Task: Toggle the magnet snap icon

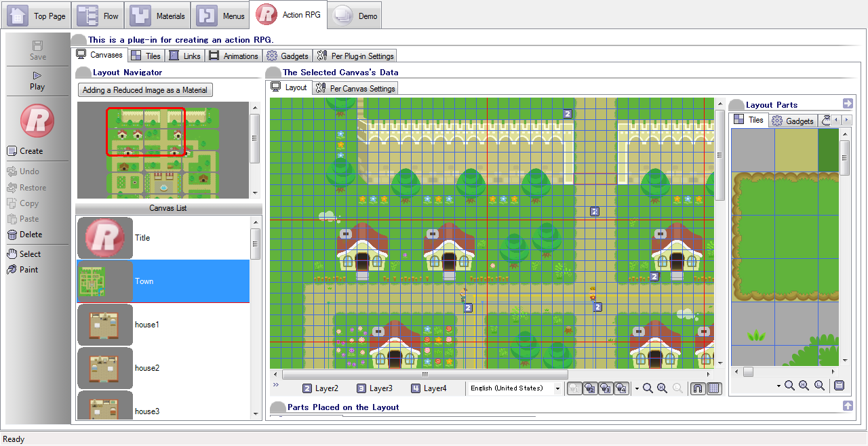Action: click(x=698, y=388)
